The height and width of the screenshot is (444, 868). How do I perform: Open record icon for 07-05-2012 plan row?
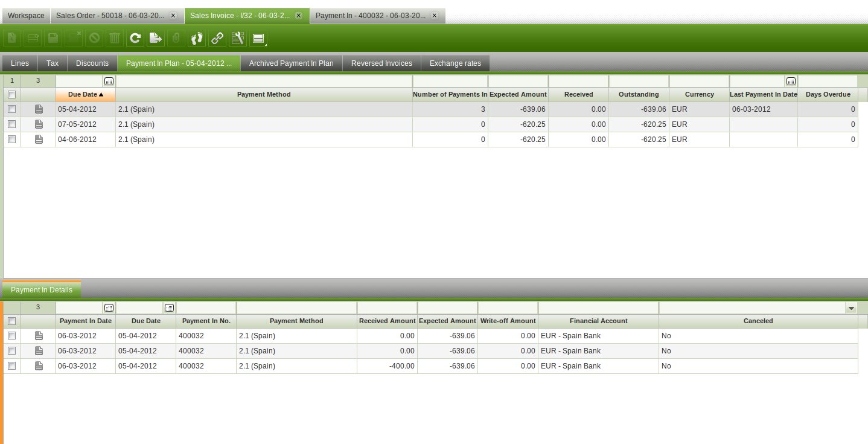tap(39, 124)
